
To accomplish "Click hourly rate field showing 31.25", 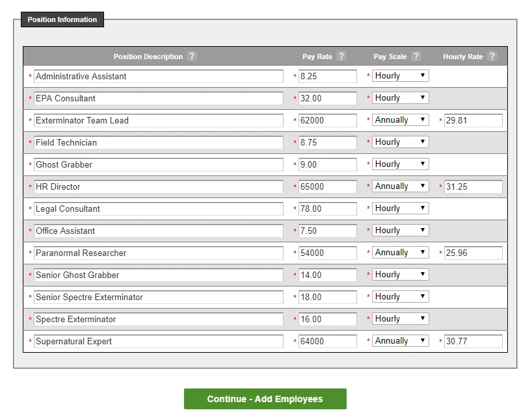I will click(x=473, y=187).
